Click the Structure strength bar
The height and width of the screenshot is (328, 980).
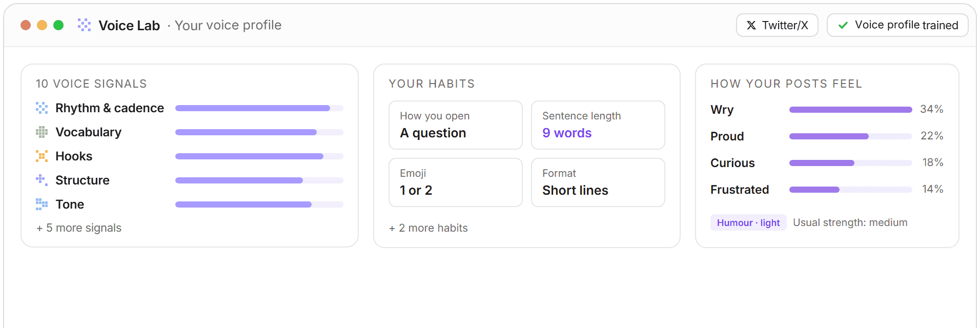point(259,180)
